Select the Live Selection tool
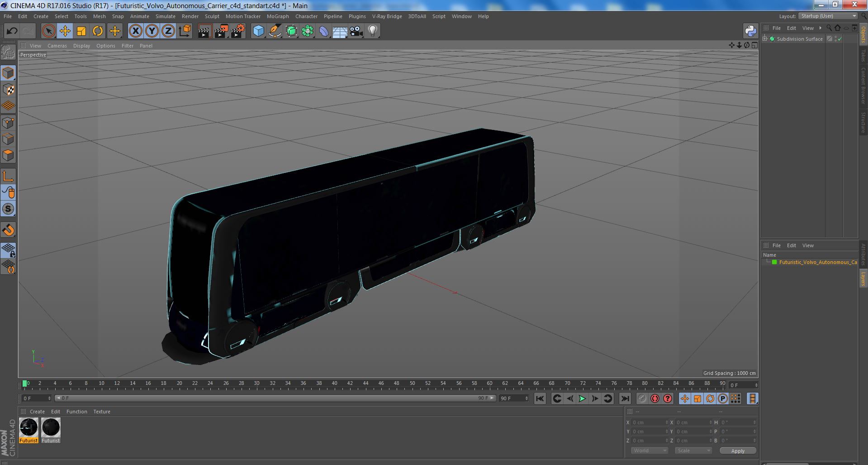The image size is (868, 465). (x=48, y=31)
